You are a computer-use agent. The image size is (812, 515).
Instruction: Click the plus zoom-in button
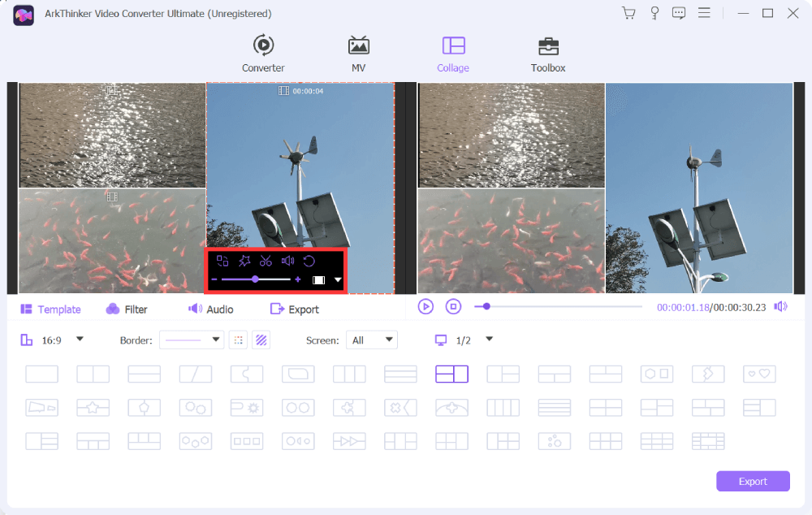[x=298, y=279]
